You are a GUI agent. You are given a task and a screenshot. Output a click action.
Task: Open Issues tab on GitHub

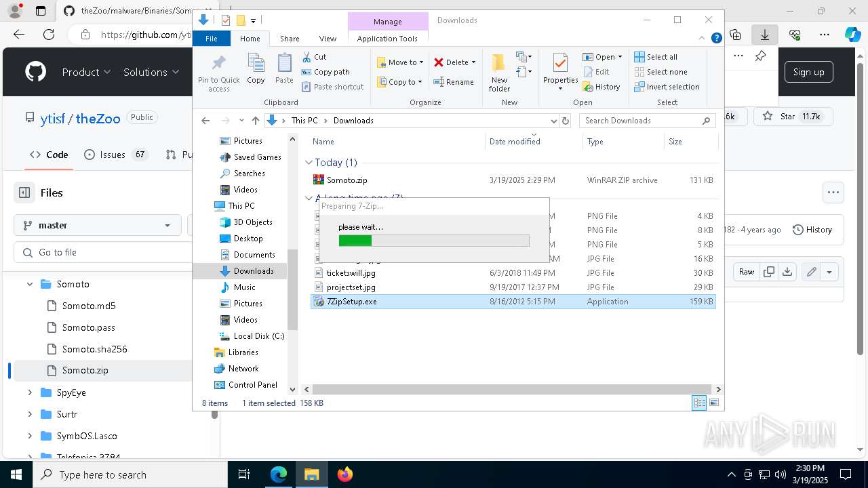point(115,155)
